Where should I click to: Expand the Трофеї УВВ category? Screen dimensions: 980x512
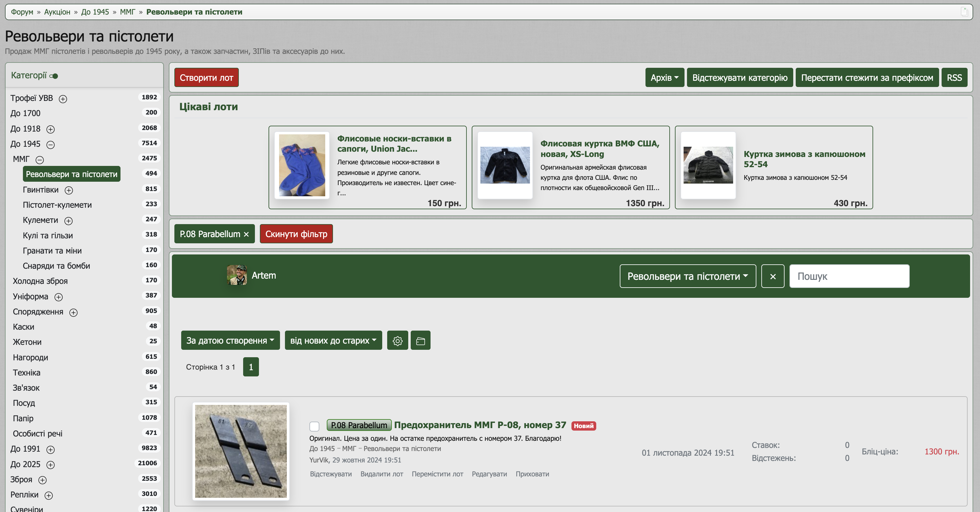point(63,99)
